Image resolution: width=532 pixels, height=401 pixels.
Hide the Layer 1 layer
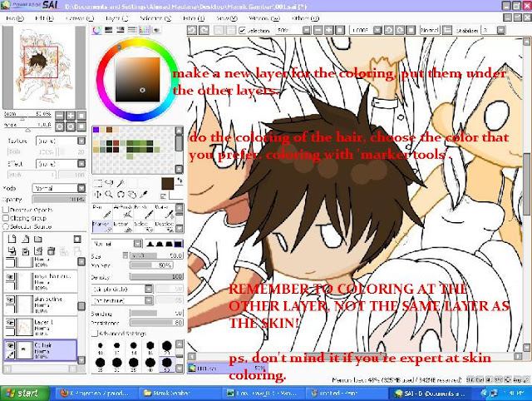10,323
